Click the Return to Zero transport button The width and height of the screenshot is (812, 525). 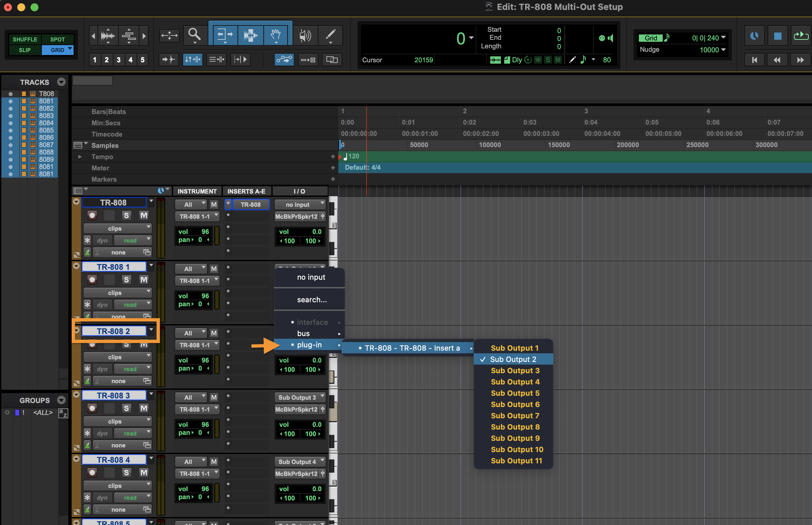point(754,60)
